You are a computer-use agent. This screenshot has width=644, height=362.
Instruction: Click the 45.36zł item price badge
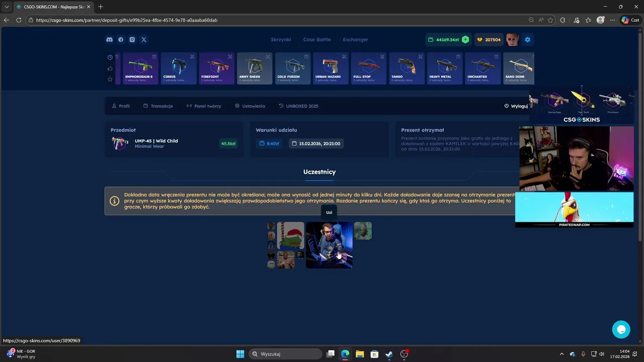(228, 144)
